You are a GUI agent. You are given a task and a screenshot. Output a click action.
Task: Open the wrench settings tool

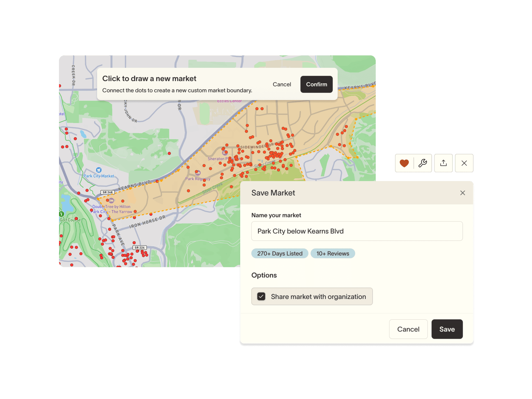423,163
